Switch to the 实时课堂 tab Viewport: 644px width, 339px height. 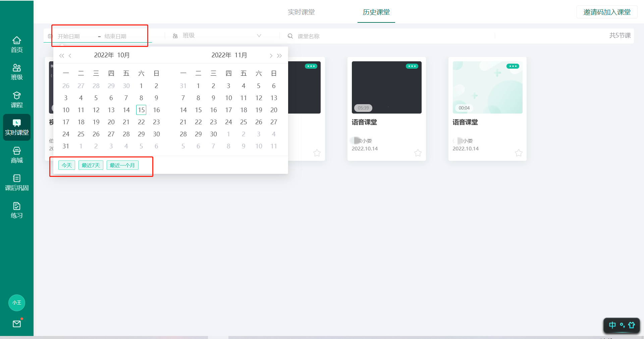tap(301, 12)
